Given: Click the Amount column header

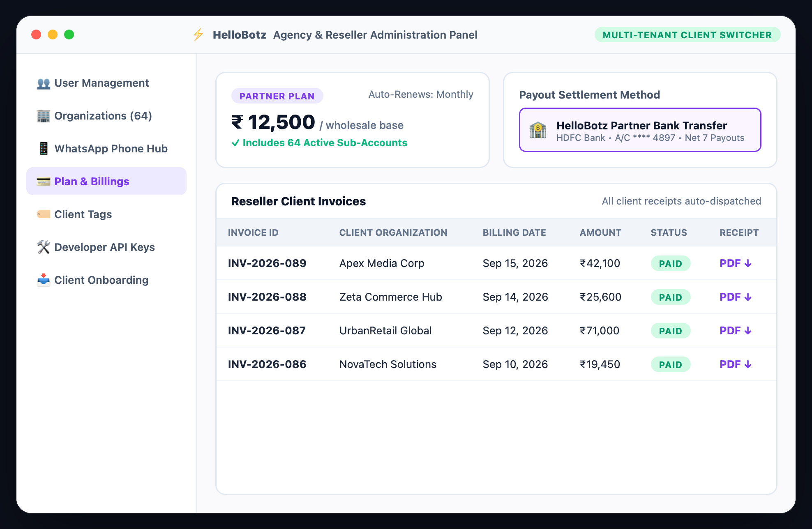Looking at the screenshot, I should click(600, 232).
